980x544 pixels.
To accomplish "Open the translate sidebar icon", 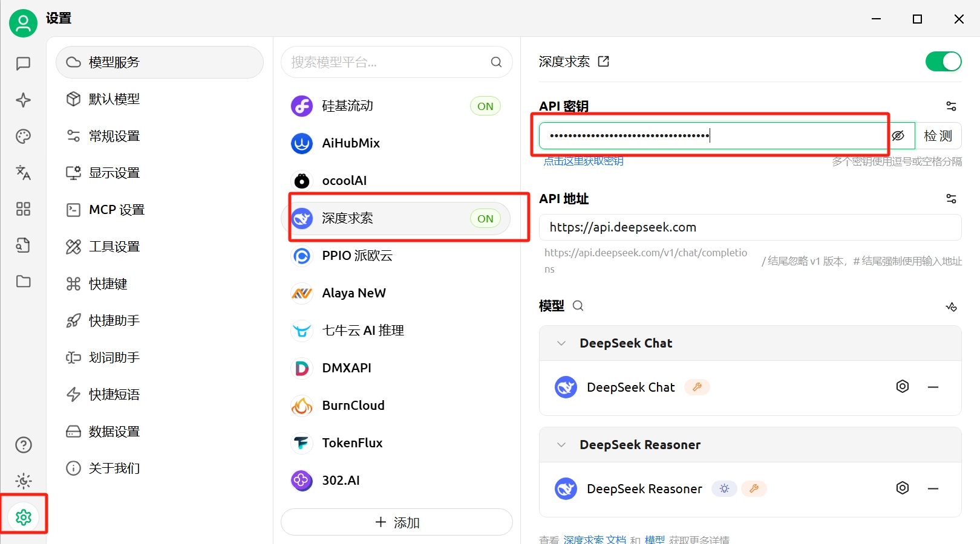I will 23,172.
